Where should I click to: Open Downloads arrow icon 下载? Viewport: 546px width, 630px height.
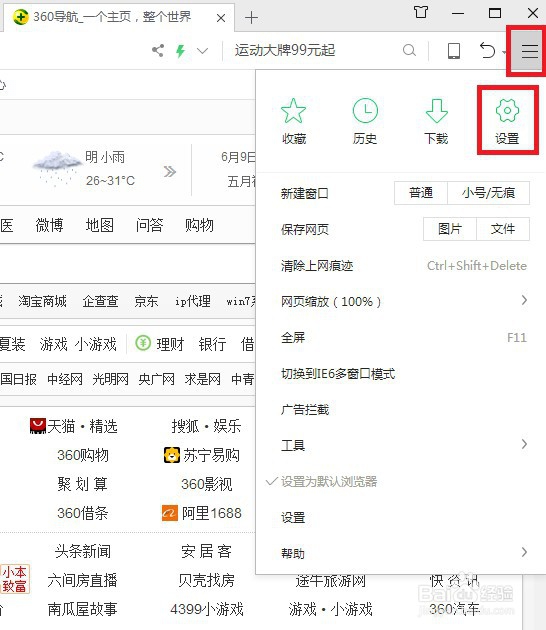click(436, 110)
